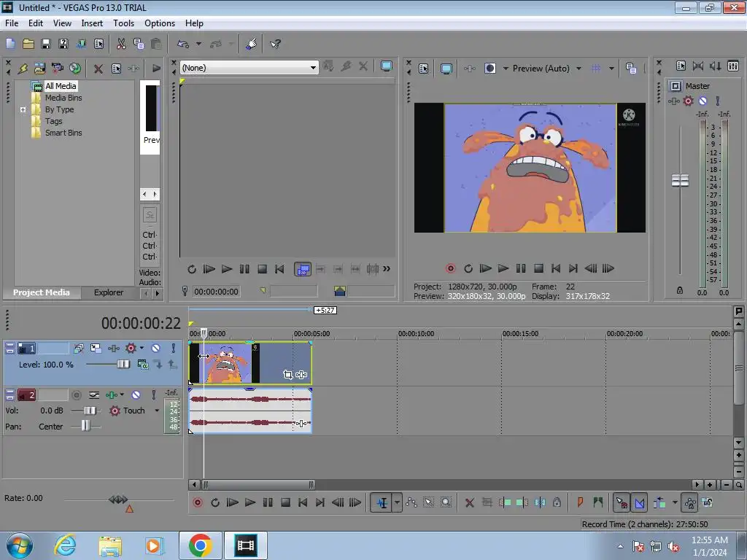Record with the timeline transport red button

[x=197, y=502]
